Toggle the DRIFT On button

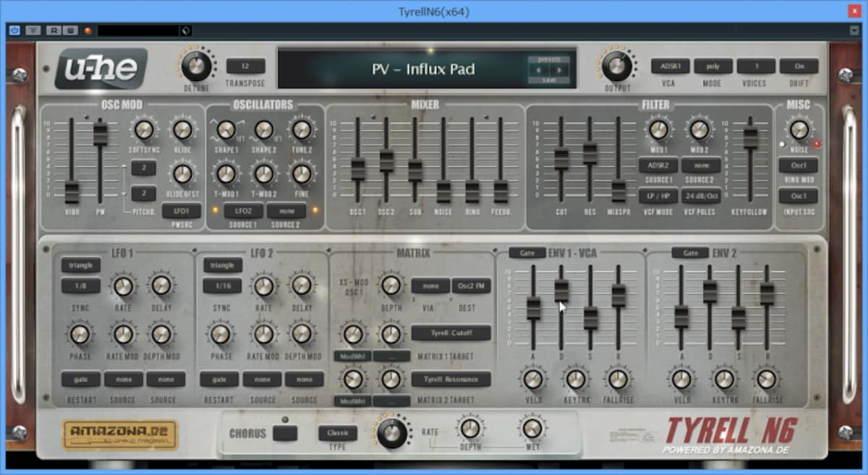point(799,66)
